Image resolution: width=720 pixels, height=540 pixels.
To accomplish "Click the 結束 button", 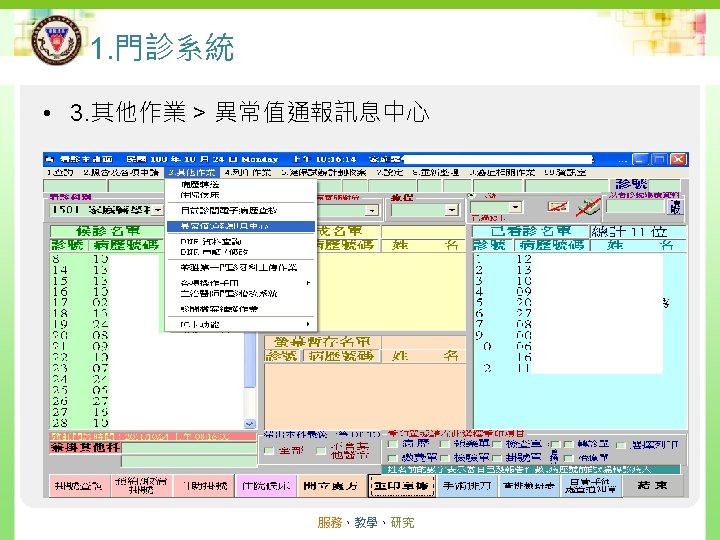I will tap(652, 485).
